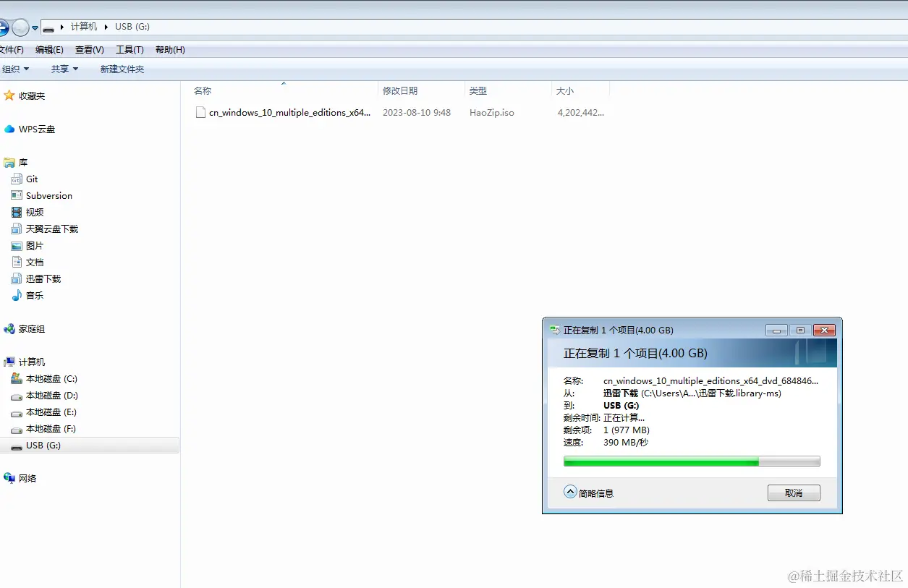Click the 新建文件夹 button
This screenshot has height=588, width=908.
point(122,69)
